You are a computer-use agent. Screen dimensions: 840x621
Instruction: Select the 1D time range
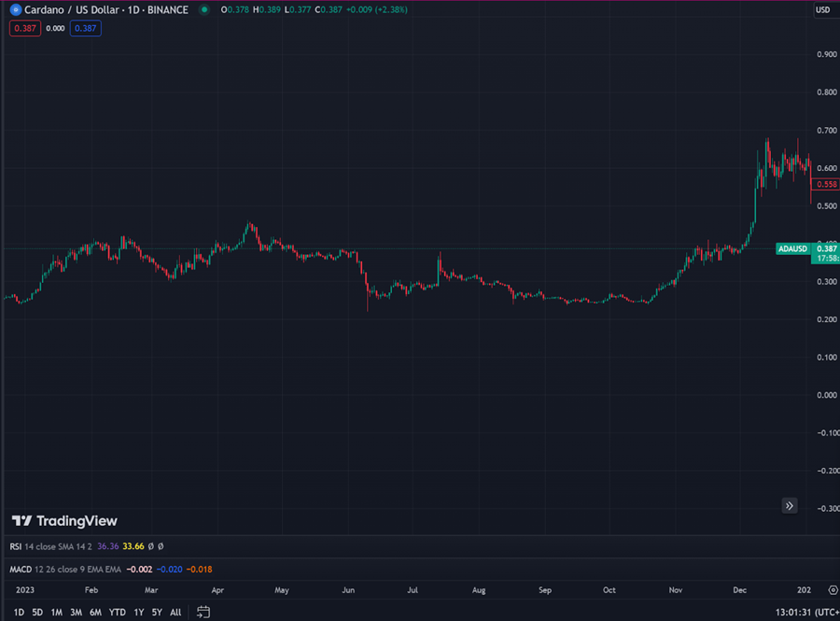tap(19, 612)
